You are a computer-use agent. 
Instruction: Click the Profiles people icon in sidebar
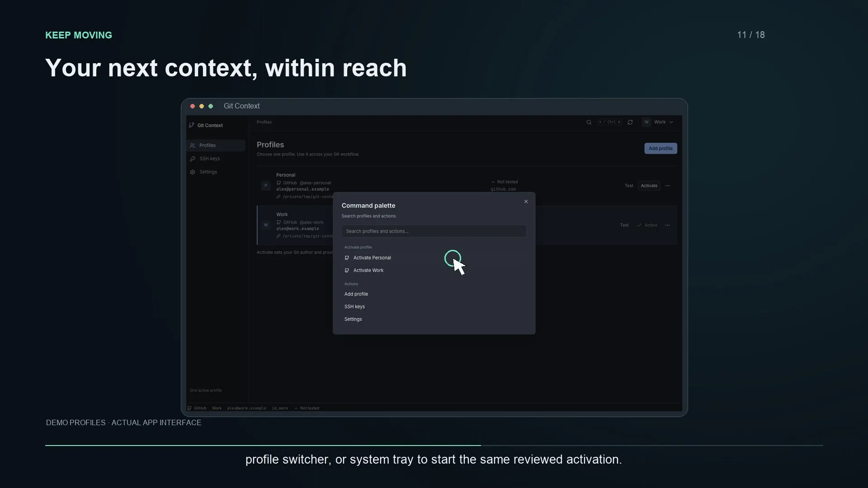click(193, 145)
